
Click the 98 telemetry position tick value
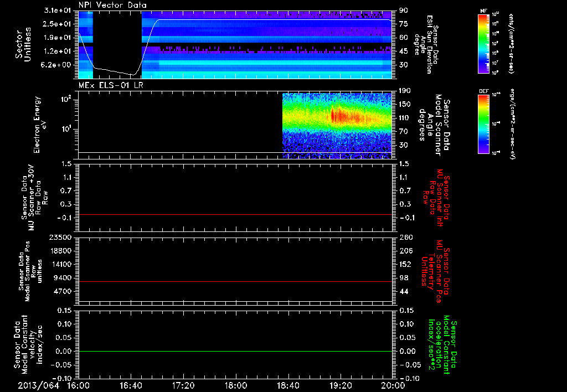[x=404, y=278]
